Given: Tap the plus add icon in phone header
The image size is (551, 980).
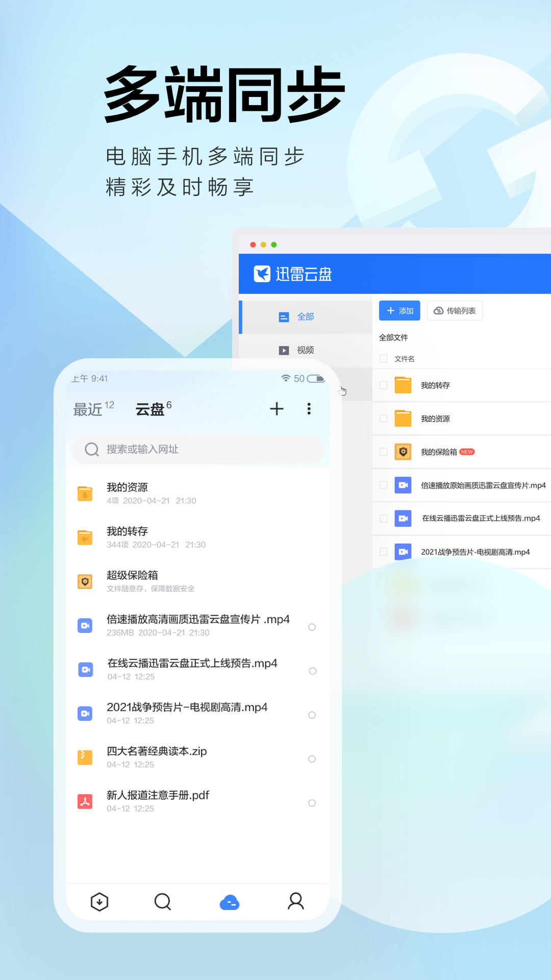Looking at the screenshot, I should (x=277, y=408).
